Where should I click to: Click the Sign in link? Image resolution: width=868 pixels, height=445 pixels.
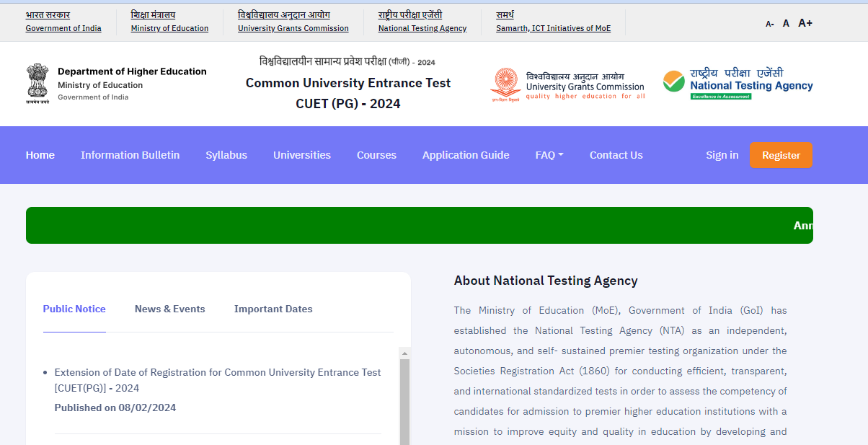click(x=722, y=155)
